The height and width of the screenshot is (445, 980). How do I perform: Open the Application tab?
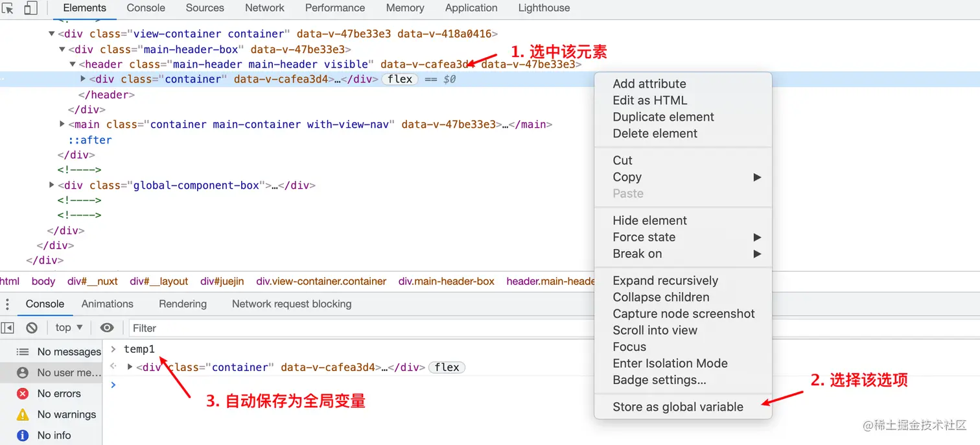coord(471,8)
